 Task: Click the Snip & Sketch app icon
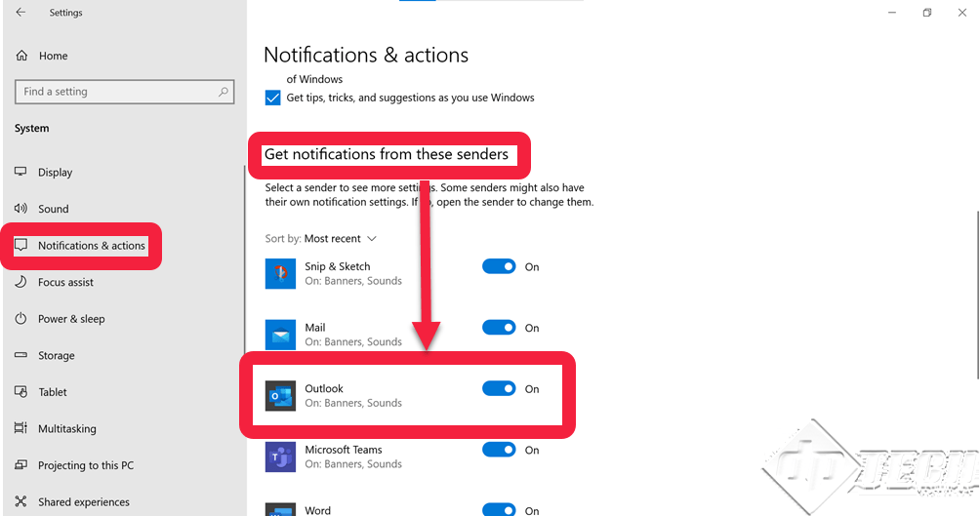(280, 274)
